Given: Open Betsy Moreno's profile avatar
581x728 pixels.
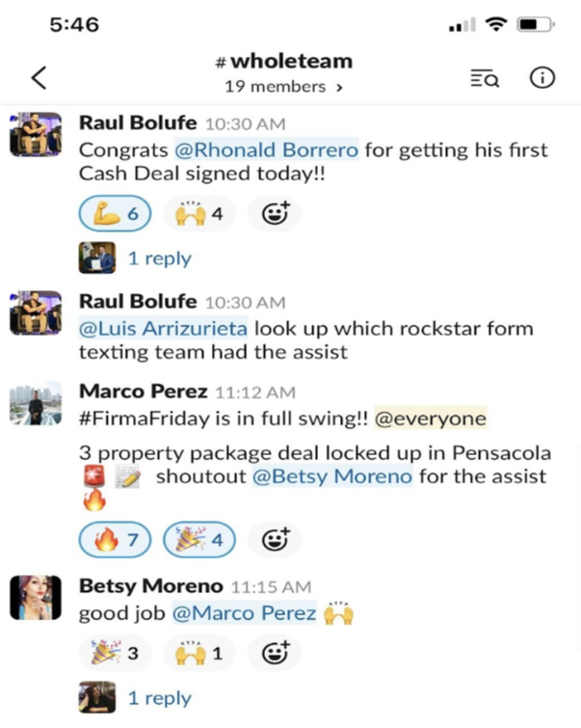Looking at the screenshot, I should pos(35,600).
